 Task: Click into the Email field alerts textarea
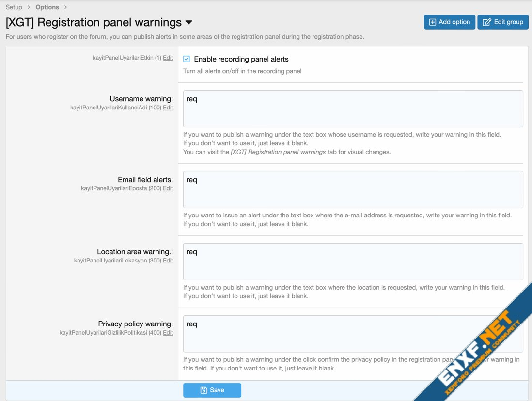tap(353, 189)
